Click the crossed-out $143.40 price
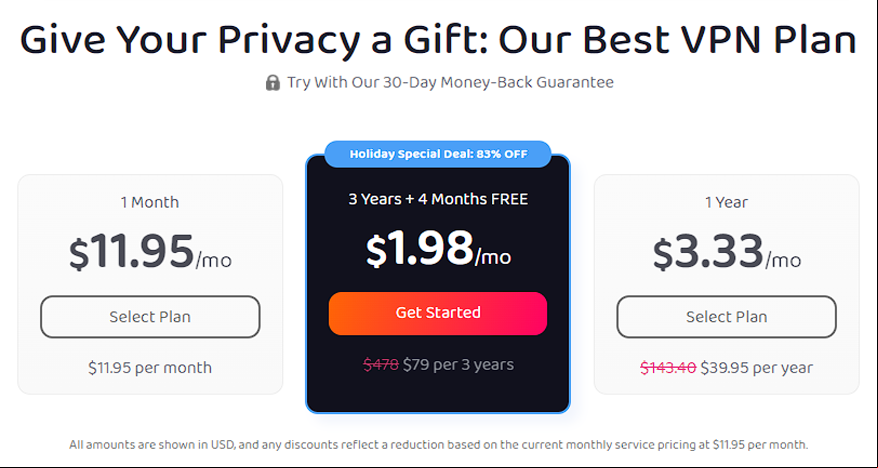 click(x=668, y=368)
